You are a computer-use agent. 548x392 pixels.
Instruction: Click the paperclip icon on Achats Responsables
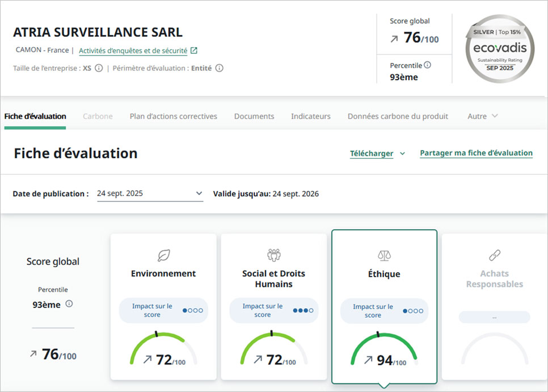494,254
